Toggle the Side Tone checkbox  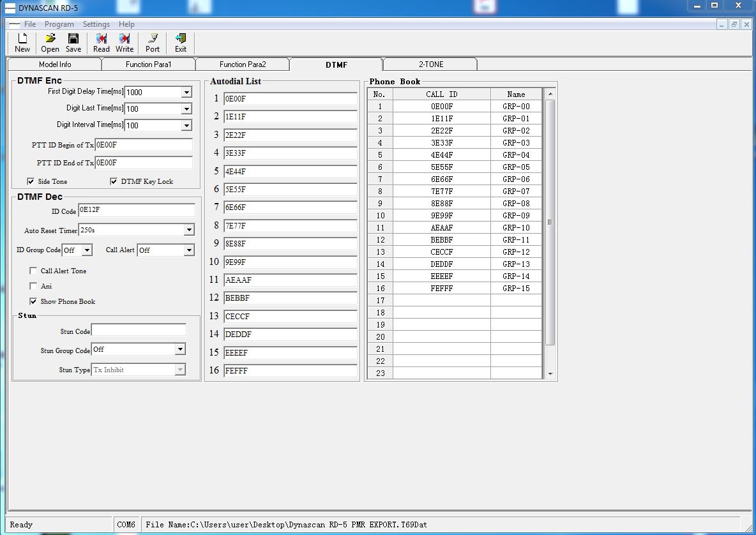(31, 181)
